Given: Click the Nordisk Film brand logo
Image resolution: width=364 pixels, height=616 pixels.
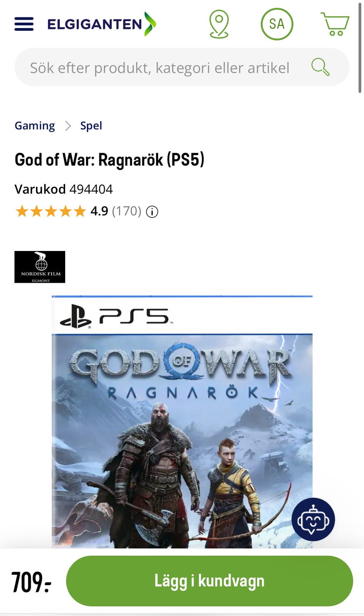Looking at the screenshot, I should [40, 267].
